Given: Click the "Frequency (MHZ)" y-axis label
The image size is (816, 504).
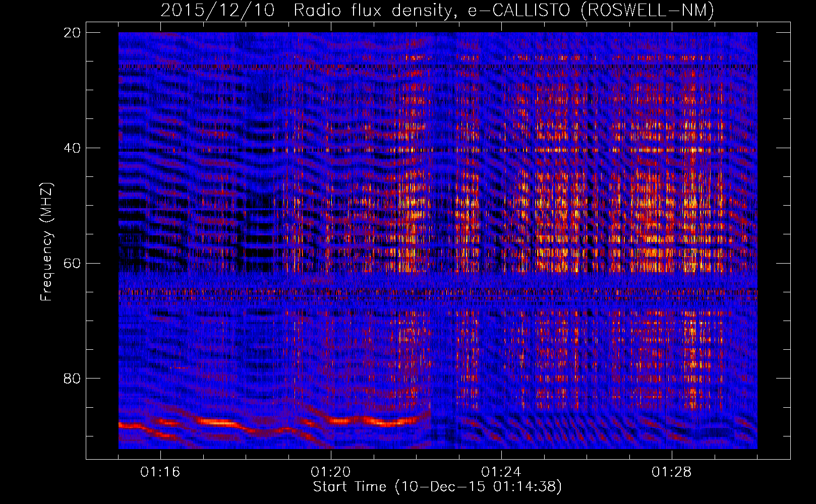Looking at the screenshot, I should click(46, 242).
